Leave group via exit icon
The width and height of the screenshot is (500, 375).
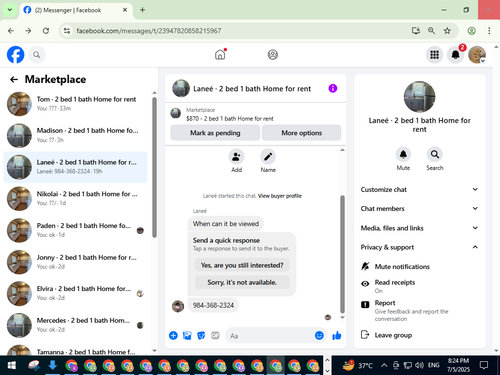click(386, 335)
